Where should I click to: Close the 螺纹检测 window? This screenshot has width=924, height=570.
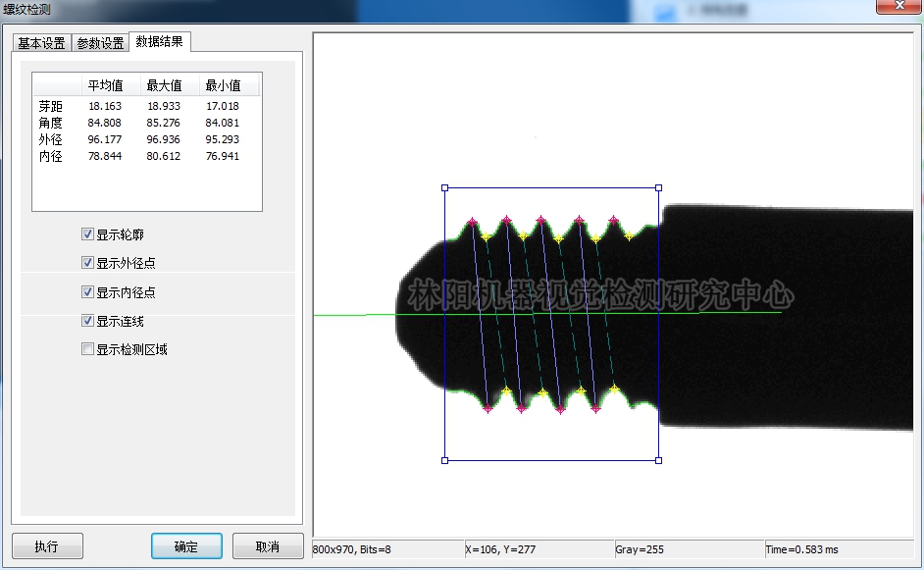[x=899, y=6]
